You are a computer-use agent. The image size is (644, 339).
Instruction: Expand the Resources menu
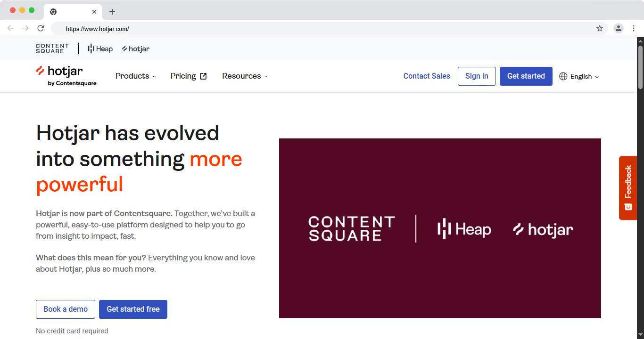245,76
